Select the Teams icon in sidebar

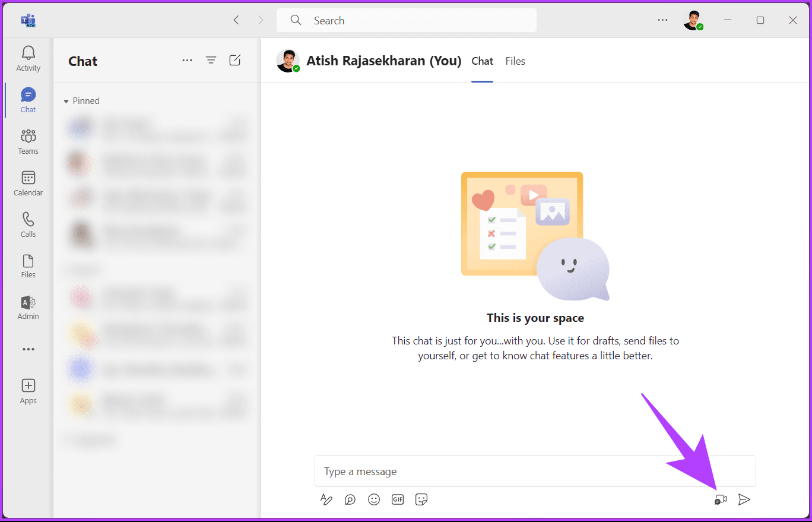(x=28, y=141)
